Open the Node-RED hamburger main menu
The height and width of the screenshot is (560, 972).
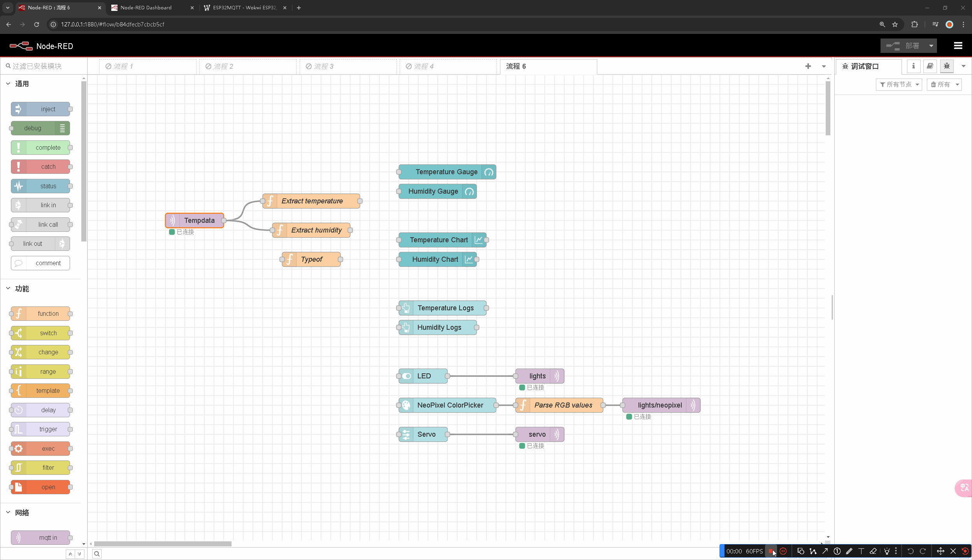[958, 46]
